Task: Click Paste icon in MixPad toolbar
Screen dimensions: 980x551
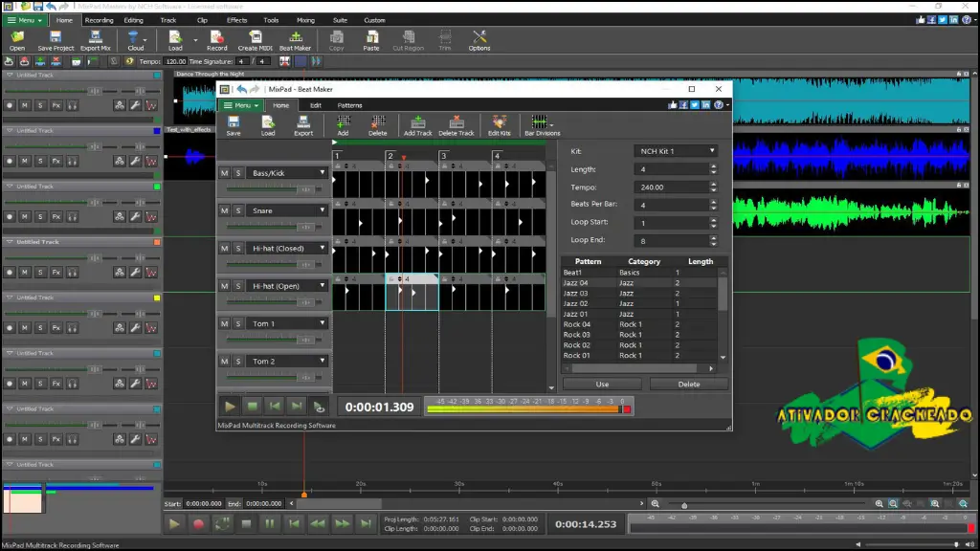Action: point(371,40)
